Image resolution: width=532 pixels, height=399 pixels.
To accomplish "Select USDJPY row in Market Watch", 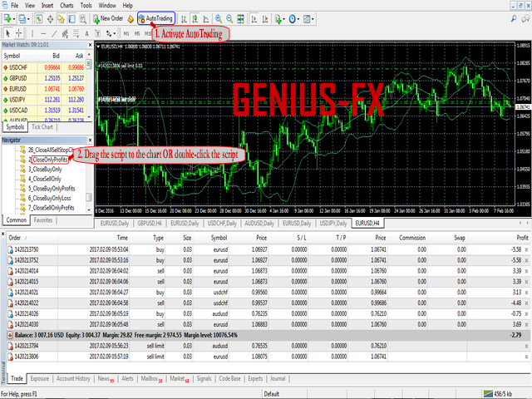I will point(43,100).
